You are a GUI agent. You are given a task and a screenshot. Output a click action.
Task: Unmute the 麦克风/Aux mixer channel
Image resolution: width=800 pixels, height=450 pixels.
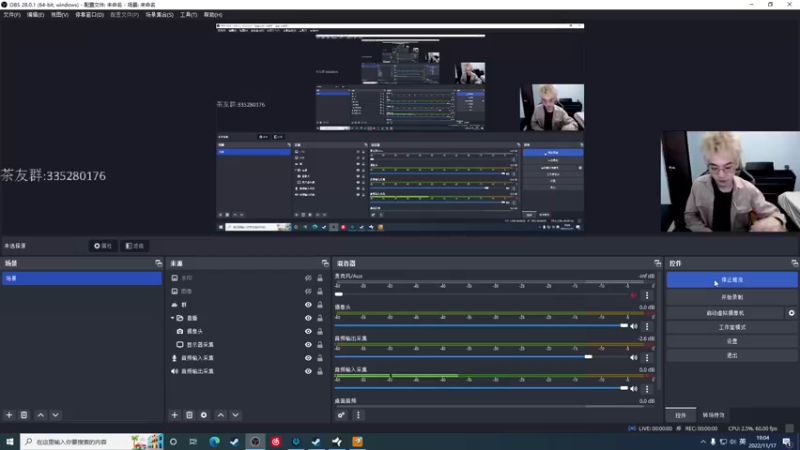[x=634, y=295]
